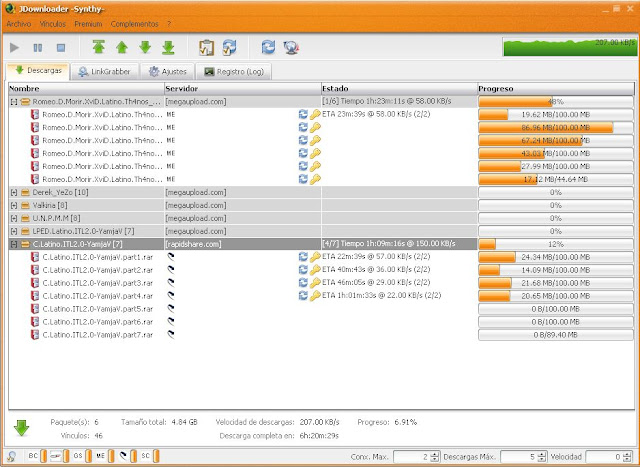640x467 pixels.
Task: Expand the LPED.Latino.ITL2.0-YamjaV [7] package
Action: click(x=14, y=231)
